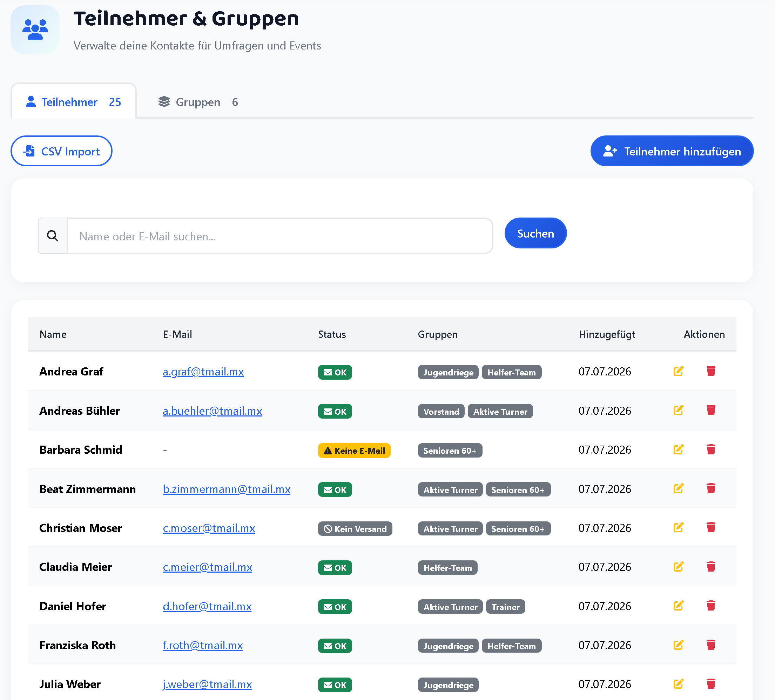Viewport: 775px width, 700px height.
Task: Click the date 07.07.2026 in Julia Weber's row
Action: (x=604, y=684)
